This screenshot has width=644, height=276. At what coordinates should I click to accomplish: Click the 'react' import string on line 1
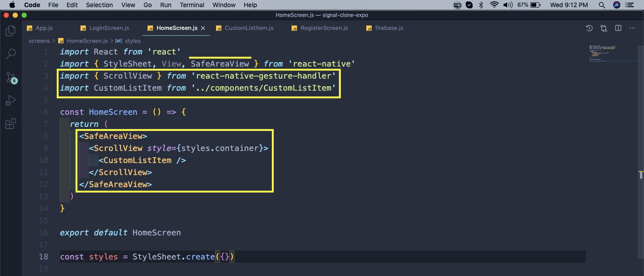pyautogui.click(x=164, y=52)
